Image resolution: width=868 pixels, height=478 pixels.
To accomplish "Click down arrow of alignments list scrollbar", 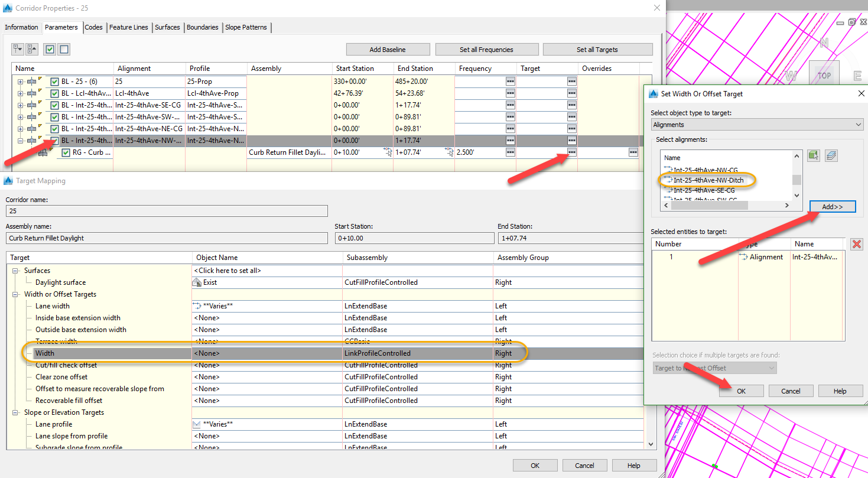I will 797,195.
